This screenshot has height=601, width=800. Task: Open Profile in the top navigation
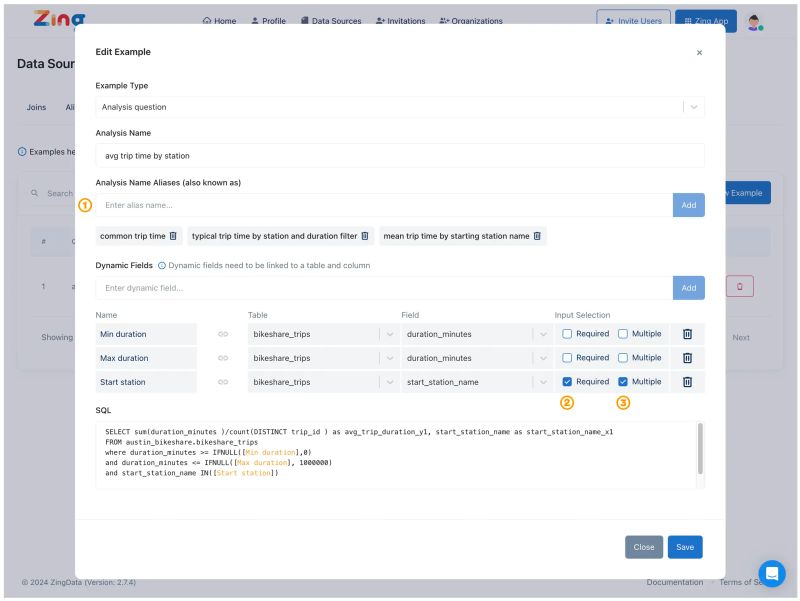(268, 21)
